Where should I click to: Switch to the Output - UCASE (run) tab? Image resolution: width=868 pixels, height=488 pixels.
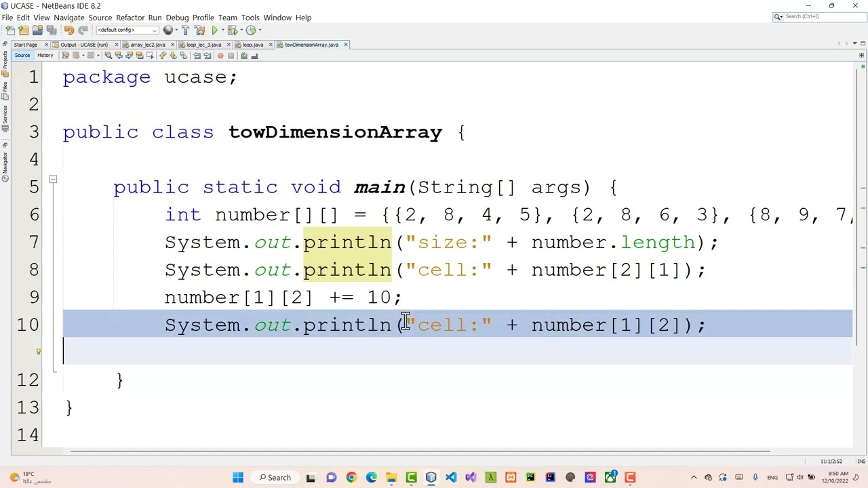tap(83, 45)
